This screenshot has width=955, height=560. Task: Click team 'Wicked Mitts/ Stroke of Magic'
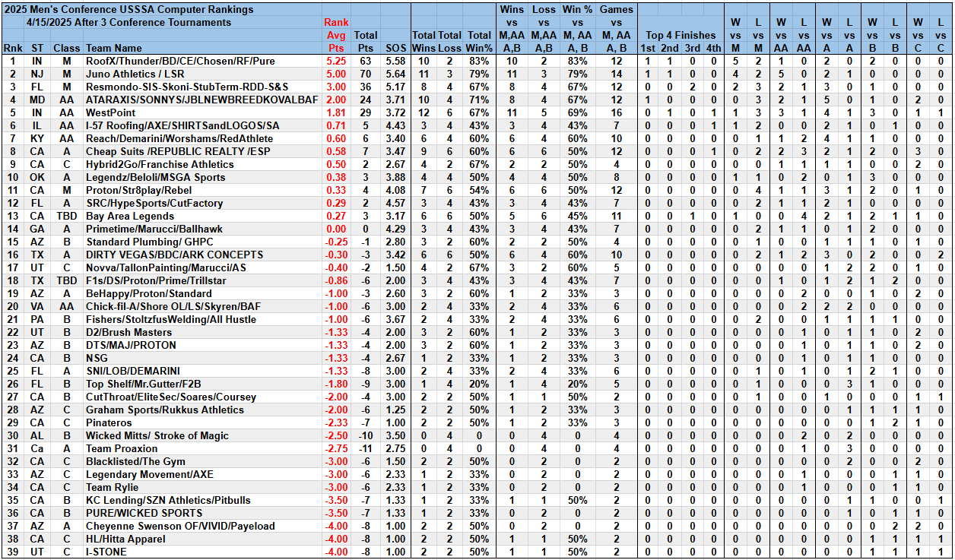tap(158, 435)
